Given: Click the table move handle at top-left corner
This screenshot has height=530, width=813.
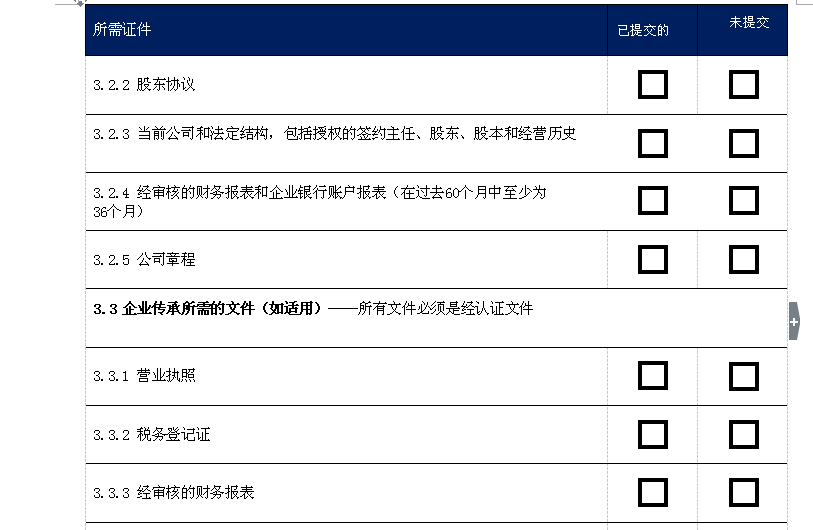Looking at the screenshot, I should [x=79, y=2].
